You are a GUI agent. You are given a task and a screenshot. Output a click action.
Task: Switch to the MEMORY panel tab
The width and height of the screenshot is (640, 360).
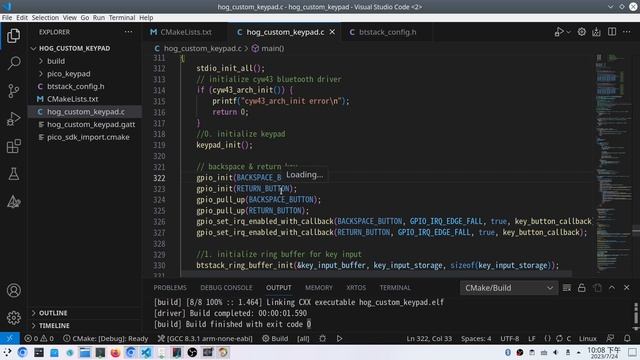point(319,288)
